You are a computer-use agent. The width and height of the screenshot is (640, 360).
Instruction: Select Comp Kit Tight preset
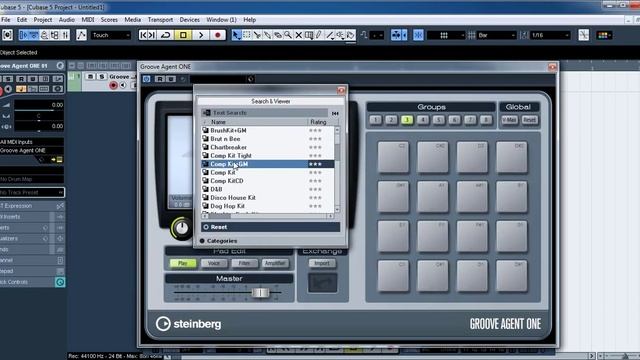click(x=268, y=156)
